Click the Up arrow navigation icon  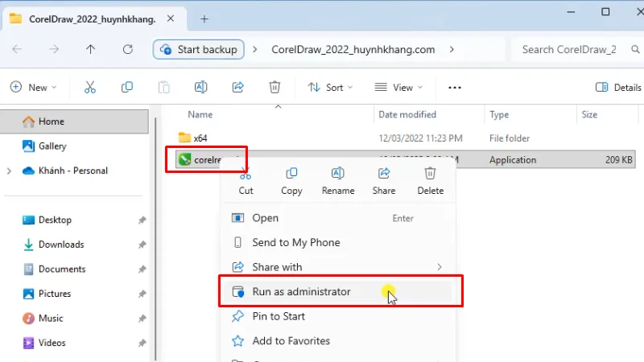click(x=91, y=49)
